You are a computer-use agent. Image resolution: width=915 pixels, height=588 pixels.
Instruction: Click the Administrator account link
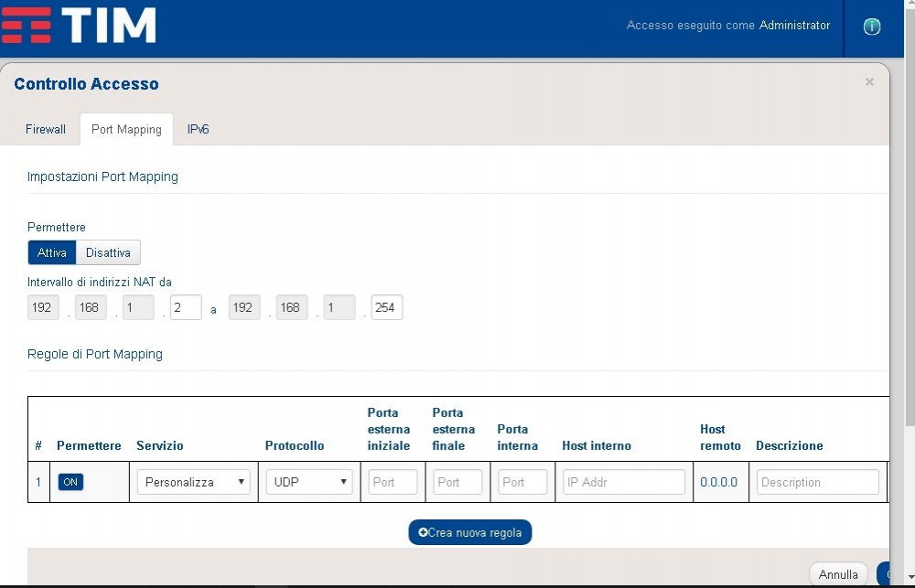(x=794, y=25)
